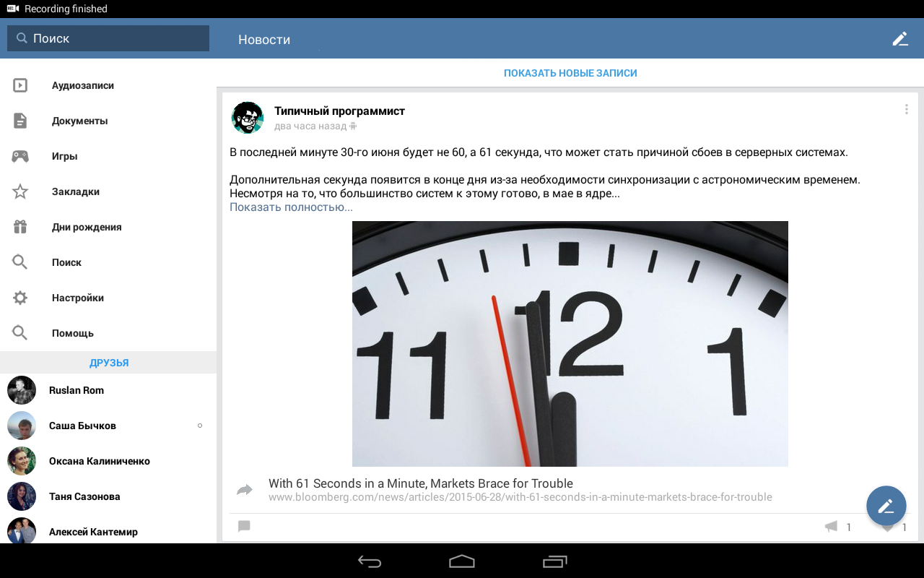Tap the Настройки gear icon
This screenshot has width=924, height=578.
tap(20, 298)
